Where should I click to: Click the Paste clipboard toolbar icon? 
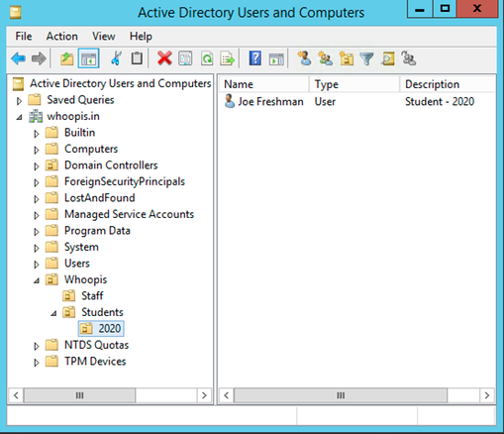pyautogui.click(x=137, y=58)
